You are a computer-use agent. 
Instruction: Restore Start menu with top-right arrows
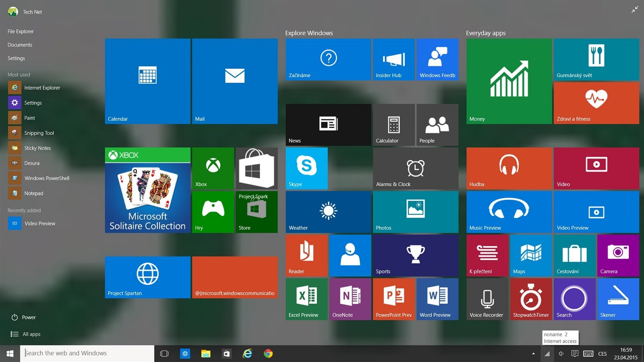pos(635,10)
